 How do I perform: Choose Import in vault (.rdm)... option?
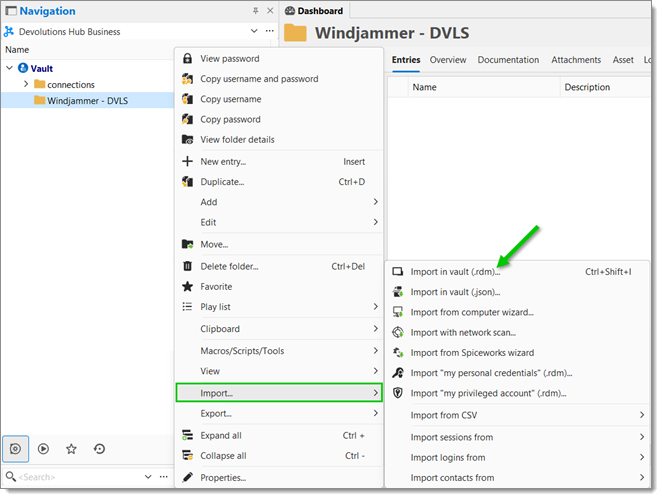click(518, 271)
